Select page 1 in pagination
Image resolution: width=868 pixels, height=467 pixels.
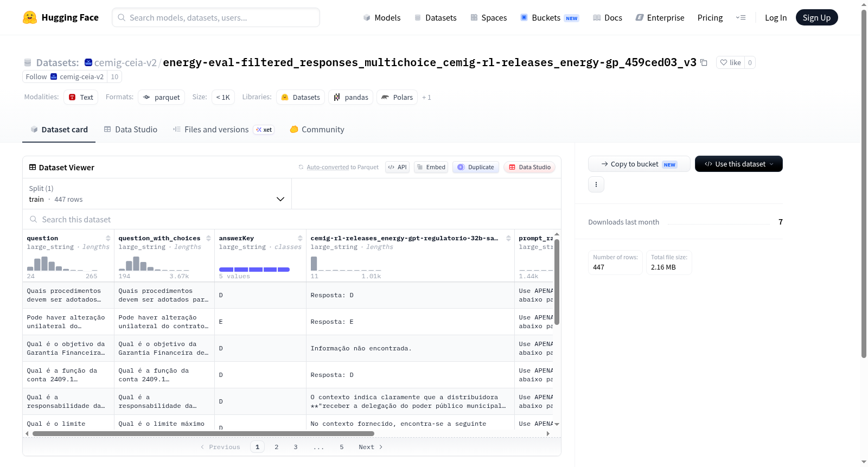tap(257, 447)
